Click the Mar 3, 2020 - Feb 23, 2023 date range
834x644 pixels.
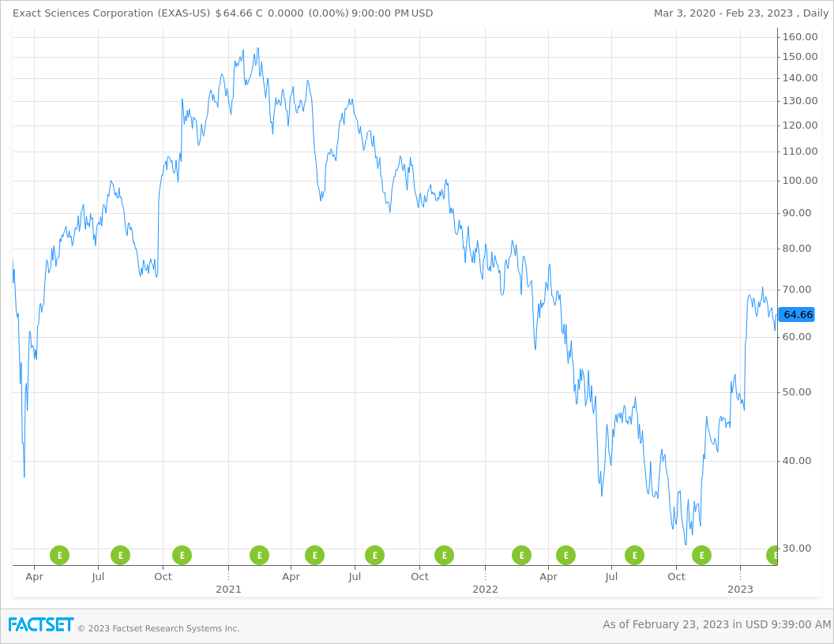pyautogui.click(x=723, y=13)
